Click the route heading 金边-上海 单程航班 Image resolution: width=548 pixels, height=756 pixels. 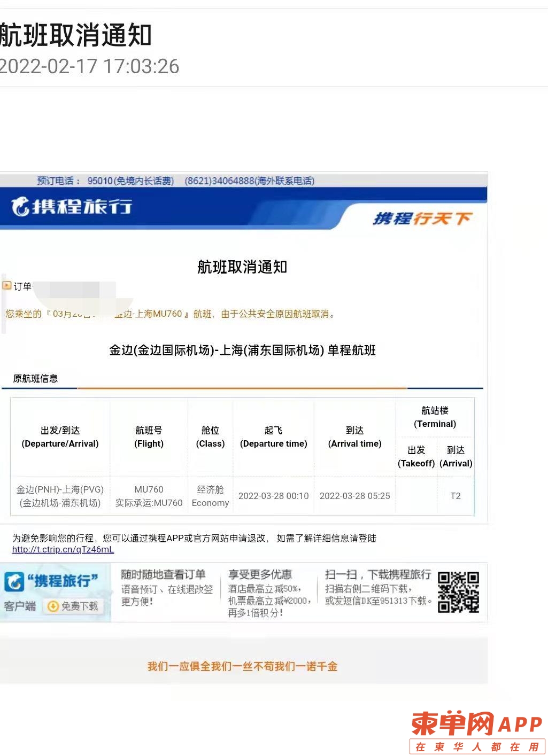tap(242, 350)
